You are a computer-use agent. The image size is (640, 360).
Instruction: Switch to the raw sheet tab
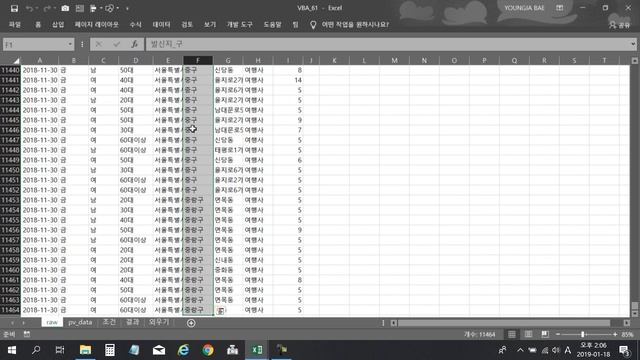coord(52,322)
